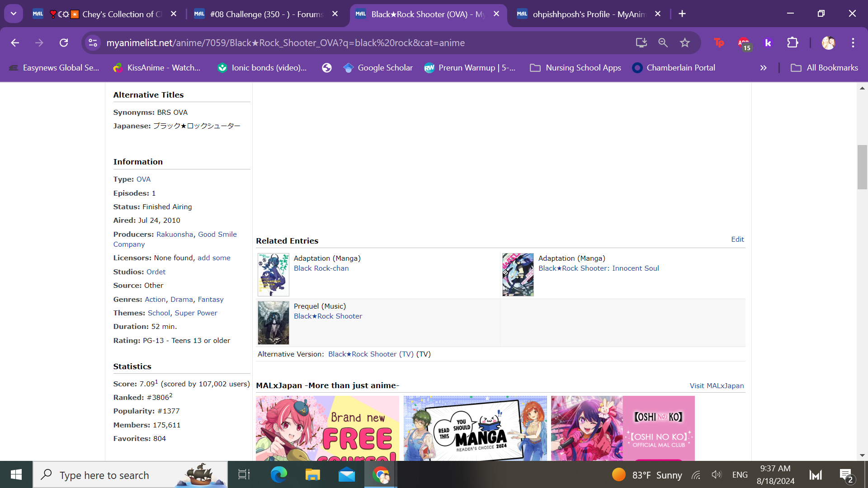Open the Black Rock-chan manga link

tap(321, 268)
